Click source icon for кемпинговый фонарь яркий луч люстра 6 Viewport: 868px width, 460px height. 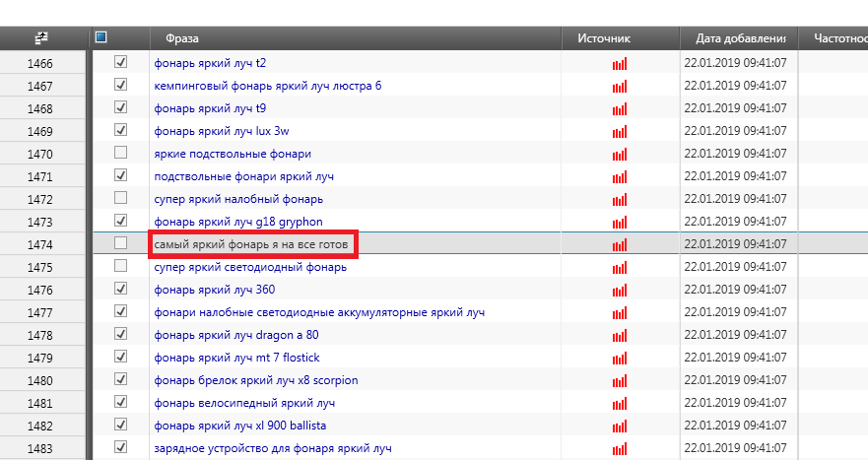click(620, 87)
